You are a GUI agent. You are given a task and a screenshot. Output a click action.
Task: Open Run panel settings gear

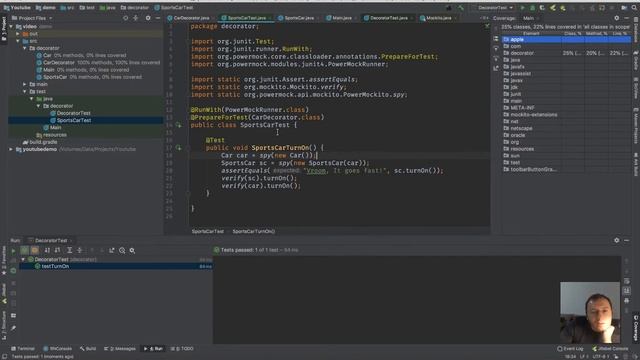coord(616,240)
